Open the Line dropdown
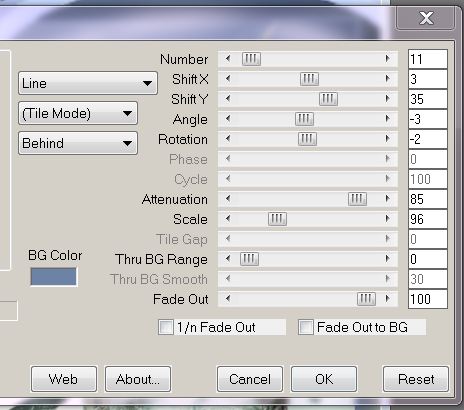464x410 pixels. pyautogui.click(x=88, y=83)
